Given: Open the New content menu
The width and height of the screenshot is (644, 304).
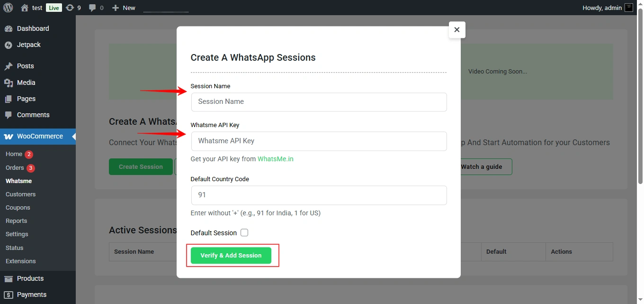Looking at the screenshot, I should click(124, 8).
